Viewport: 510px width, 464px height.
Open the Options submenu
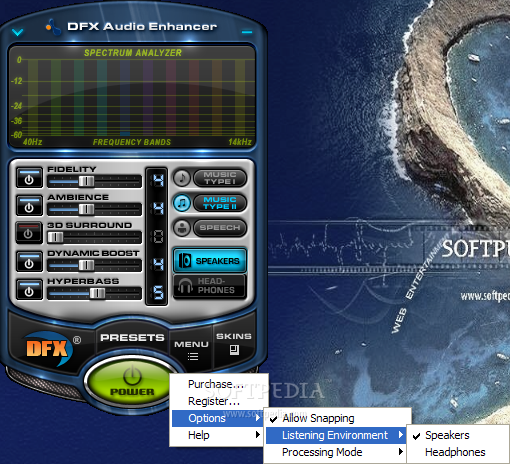217,418
